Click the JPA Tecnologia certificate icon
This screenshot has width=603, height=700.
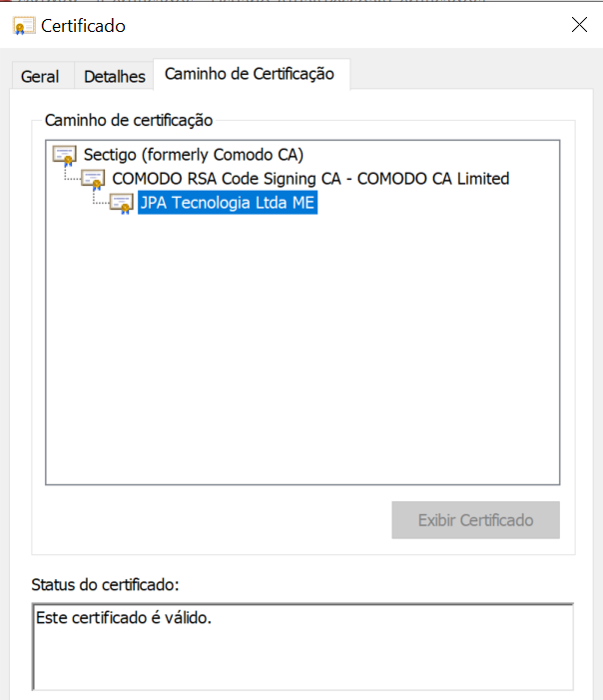click(122, 204)
